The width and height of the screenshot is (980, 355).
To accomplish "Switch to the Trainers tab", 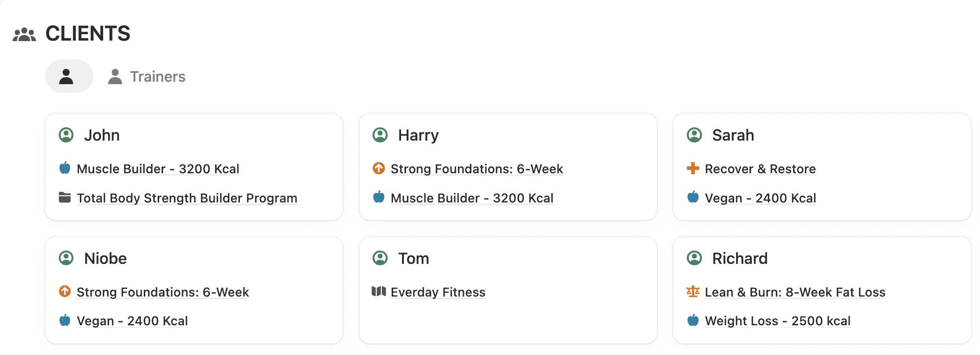I will [147, 76].
